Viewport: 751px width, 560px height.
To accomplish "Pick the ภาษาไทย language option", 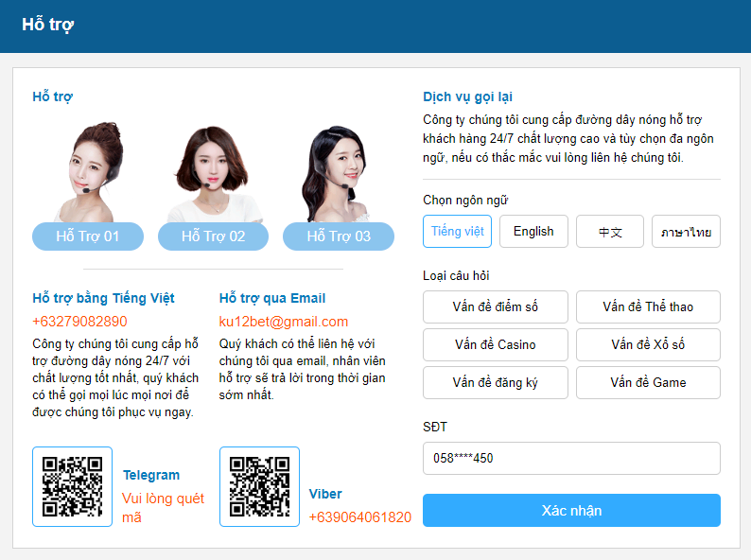I will pyautogui.click(x=686, y=232).
